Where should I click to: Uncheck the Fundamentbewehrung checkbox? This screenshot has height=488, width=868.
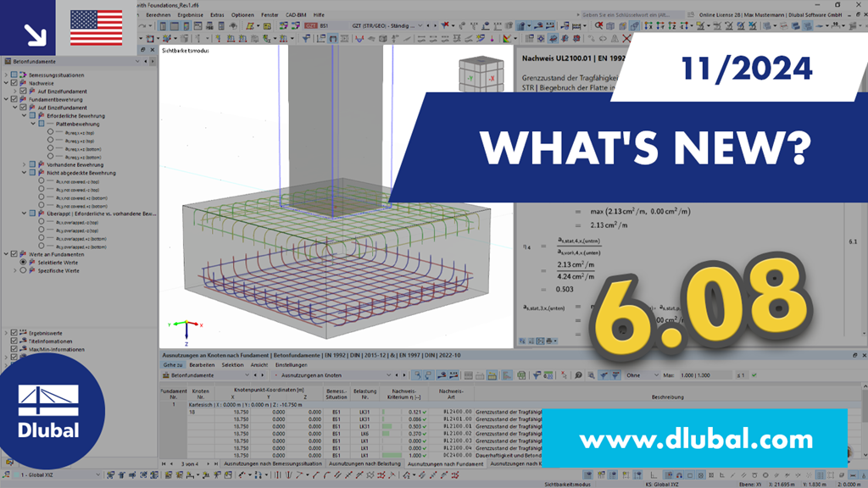tap(14, 100)
